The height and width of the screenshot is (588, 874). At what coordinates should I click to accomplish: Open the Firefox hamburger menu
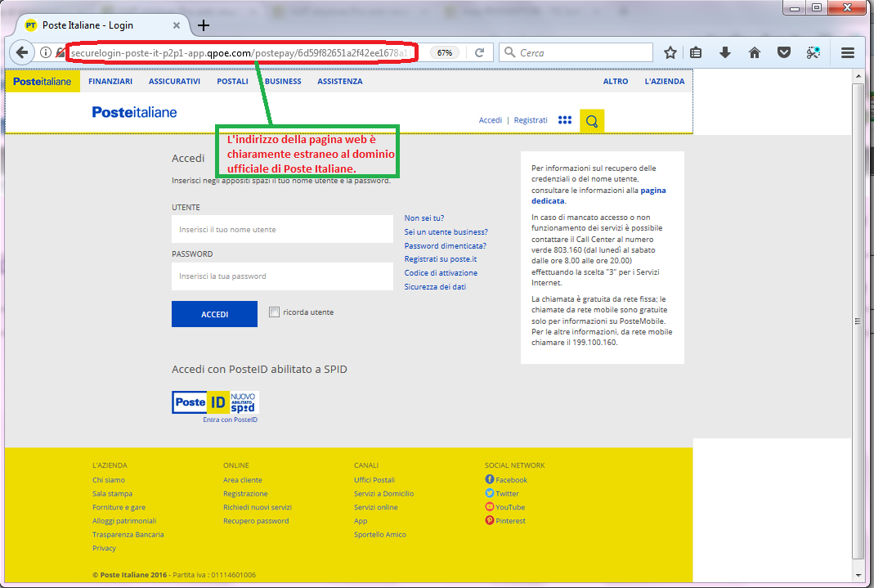coord(848,52)
